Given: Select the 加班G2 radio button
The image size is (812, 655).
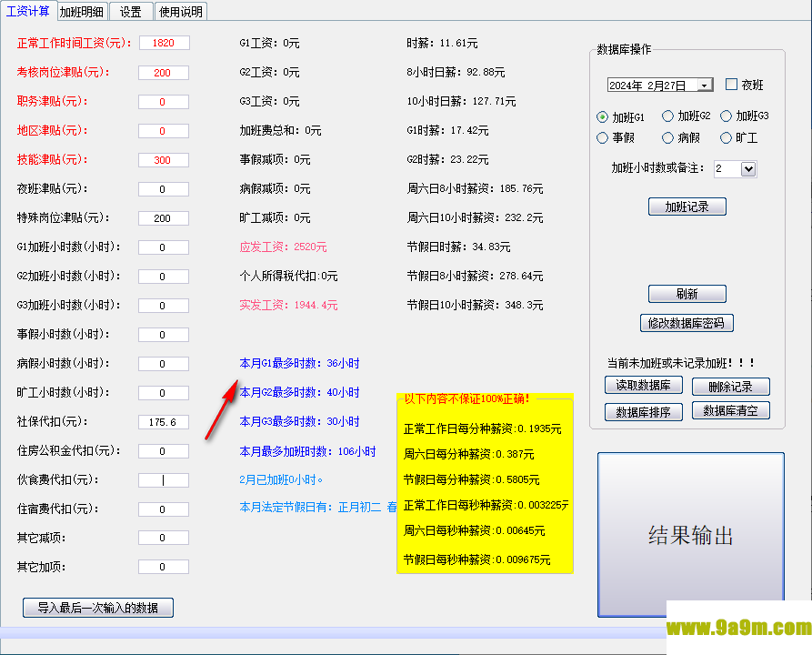Looking at the screenshot, I should [x=667, y=116].
